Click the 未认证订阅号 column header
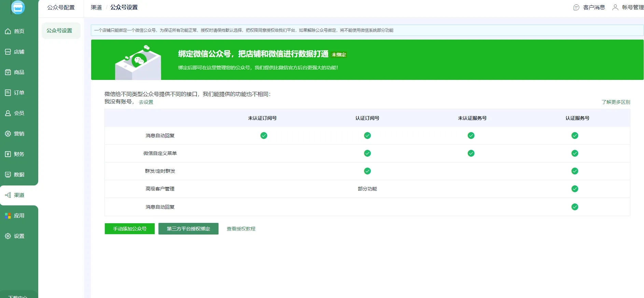Screen dimensions: 644x298 [262, 118]
